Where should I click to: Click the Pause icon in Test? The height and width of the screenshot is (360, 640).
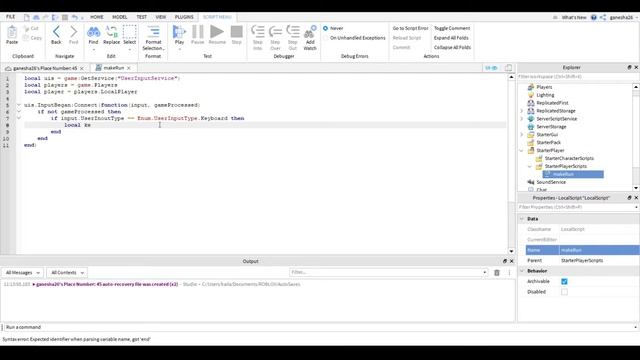(198, 32)
